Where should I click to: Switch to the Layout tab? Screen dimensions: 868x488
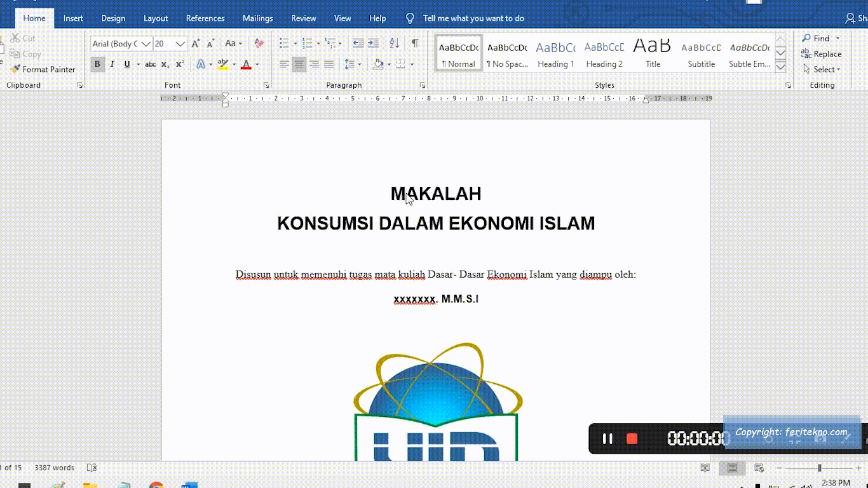(x=156, y=18)
